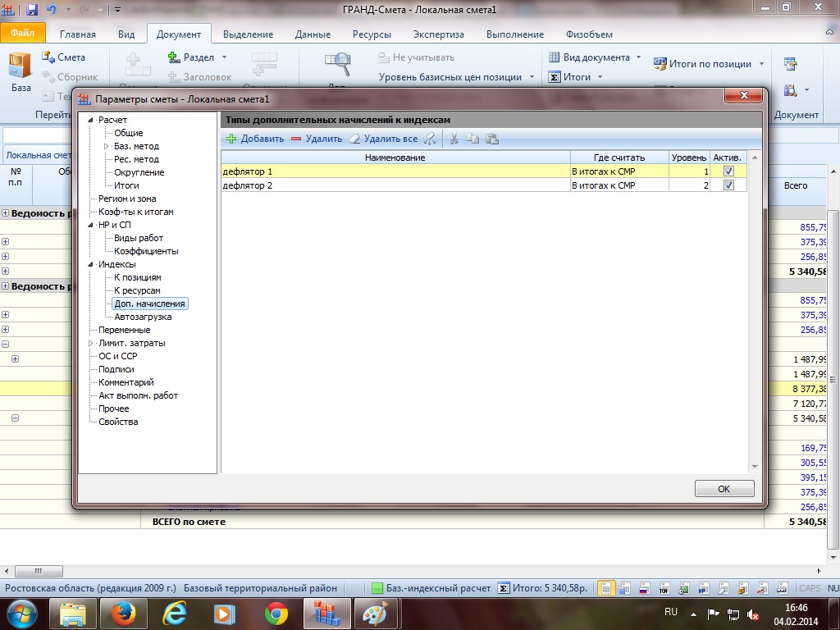Screen dimensions: 840x630
Task: Click the dialog list scroll-down arrow
Action: point(755,467)
